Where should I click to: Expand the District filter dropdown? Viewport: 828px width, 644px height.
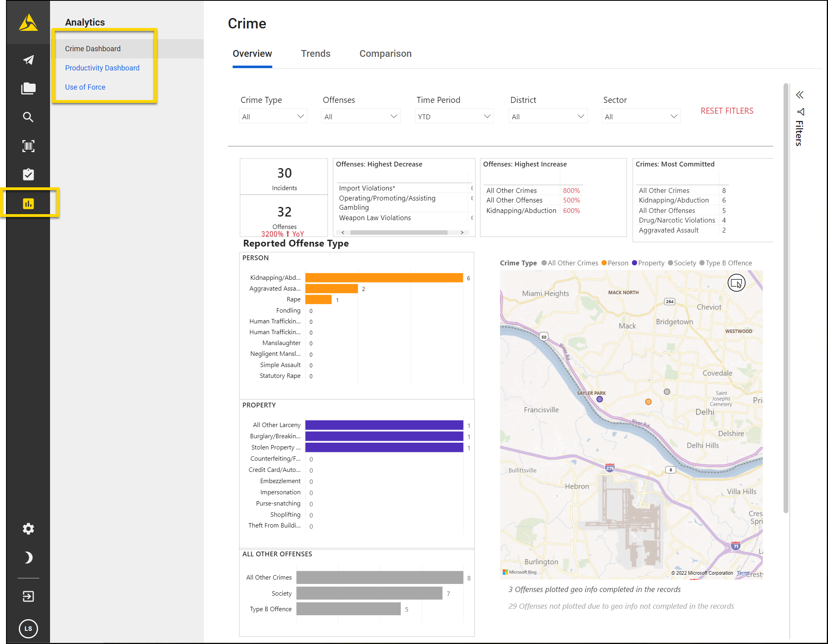pyautogui.click(x=548, y=116)
